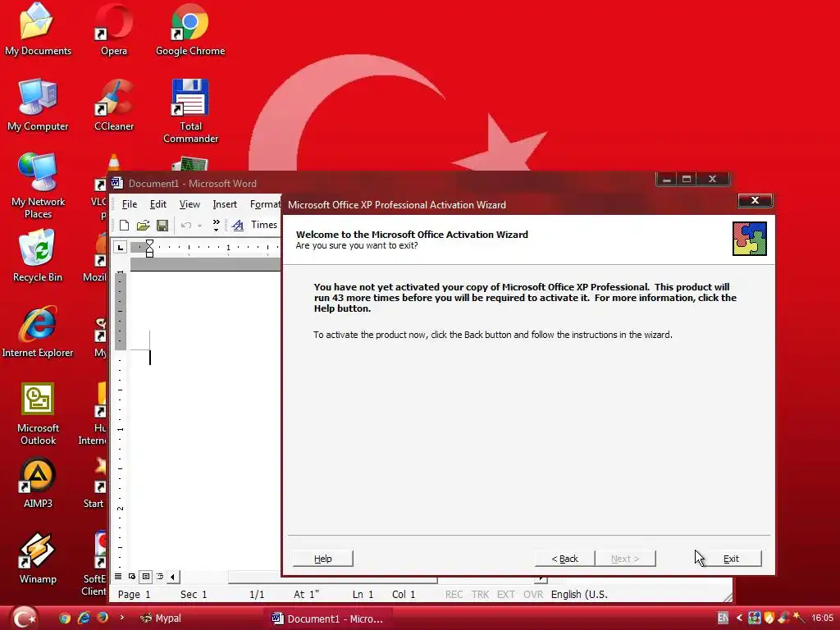Viewport: 840px width, 630px height.
Task: Select the AIMP3 desktop shortcut
Action: point(38,482)
